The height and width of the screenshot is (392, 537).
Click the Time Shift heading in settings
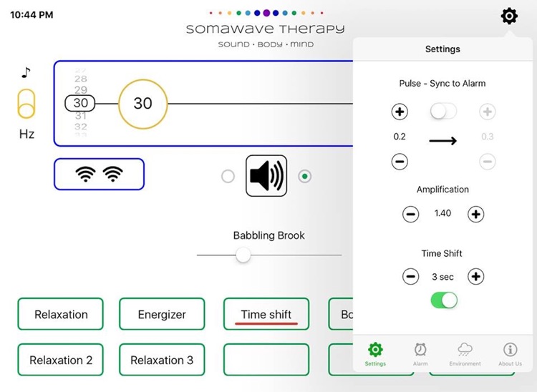[x=442, y=253]
